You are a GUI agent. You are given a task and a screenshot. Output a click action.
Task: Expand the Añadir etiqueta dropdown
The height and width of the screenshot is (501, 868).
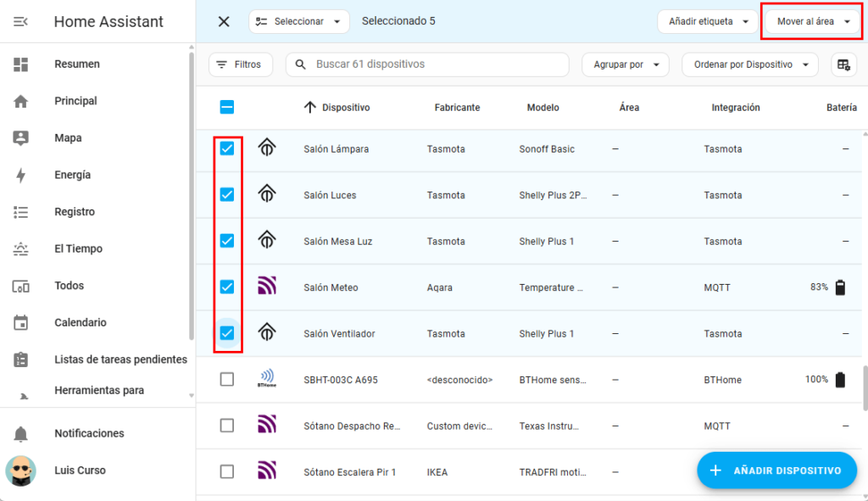pyautogui.click(x=707, y=22)
